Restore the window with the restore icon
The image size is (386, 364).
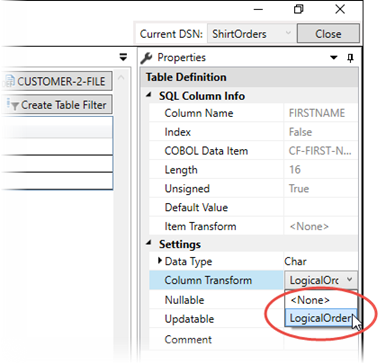299,9
